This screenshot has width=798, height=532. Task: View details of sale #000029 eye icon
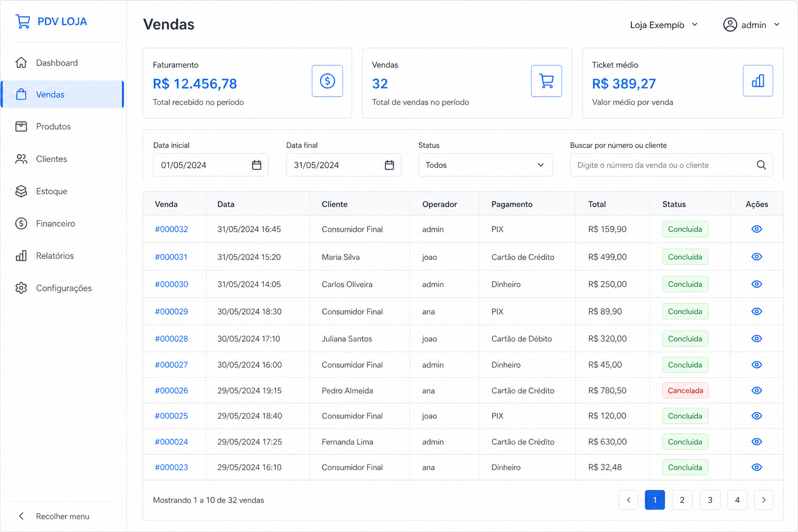click(x=757, y=311)
